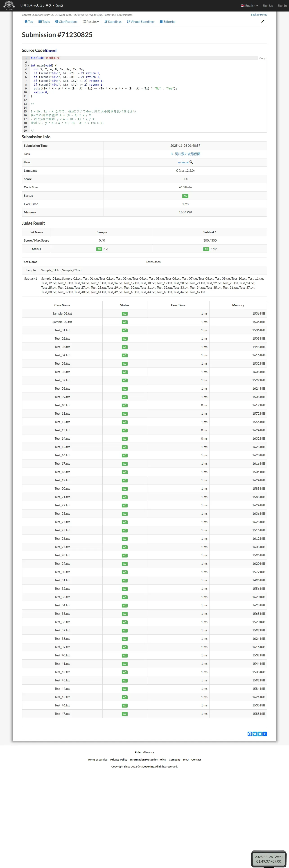Share submission on Facebook
The height and width of the screenshot is (868, 289).
click(x=250, y=734)
